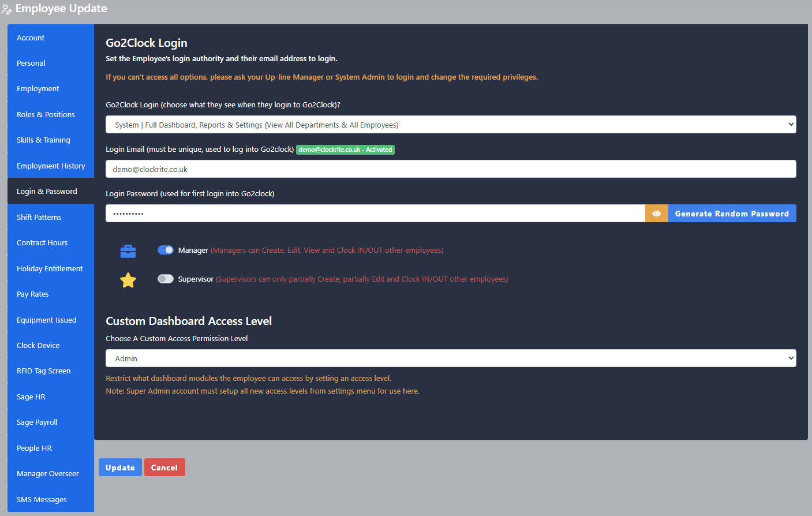The image size is (812, 516).
Task: Open the Go2Clock Login level dropdown
Action: coord(451,125)
